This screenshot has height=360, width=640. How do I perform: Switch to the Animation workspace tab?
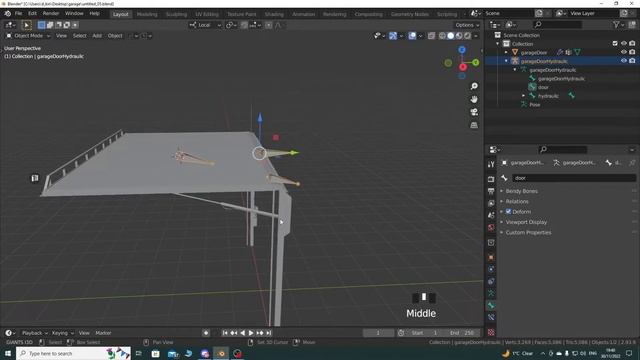[303, 14]
